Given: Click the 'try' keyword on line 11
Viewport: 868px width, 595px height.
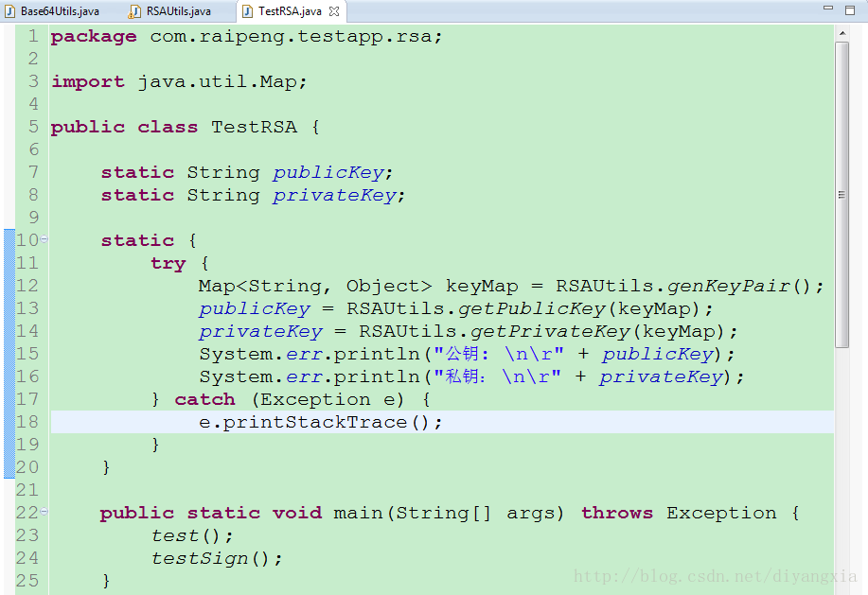Looking at the screenshot, I should [x=168, y=263].
